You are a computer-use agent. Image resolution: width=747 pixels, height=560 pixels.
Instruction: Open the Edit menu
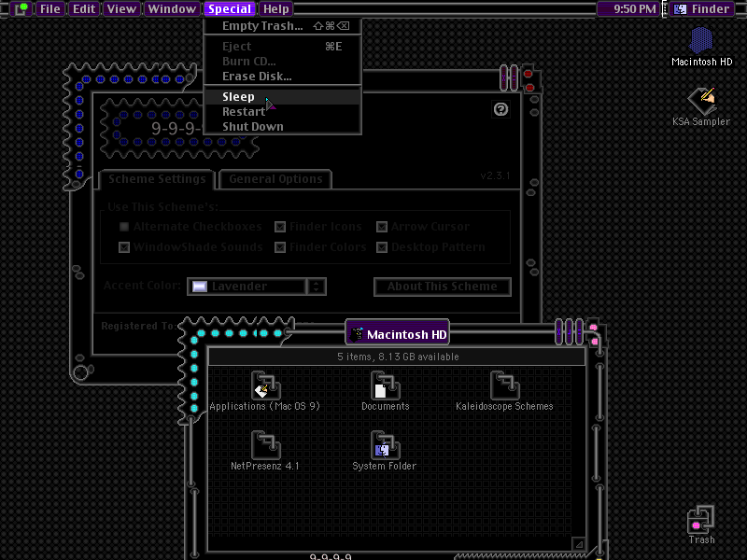(x=84, y=8)
